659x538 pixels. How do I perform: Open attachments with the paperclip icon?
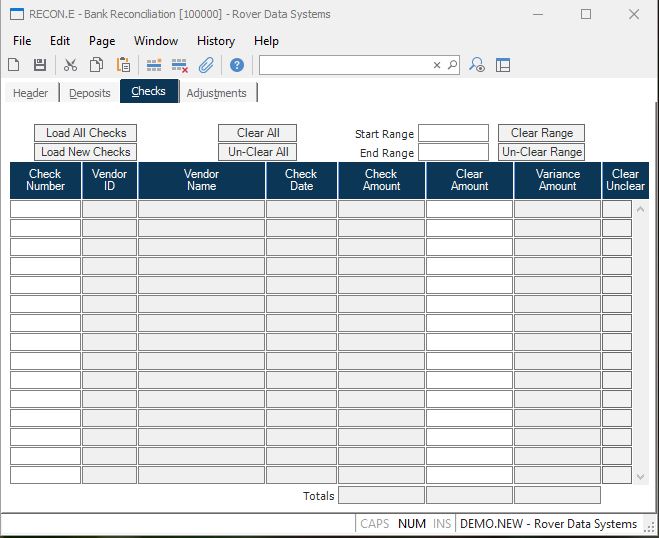pyautogui.click(x=206, y=65)
